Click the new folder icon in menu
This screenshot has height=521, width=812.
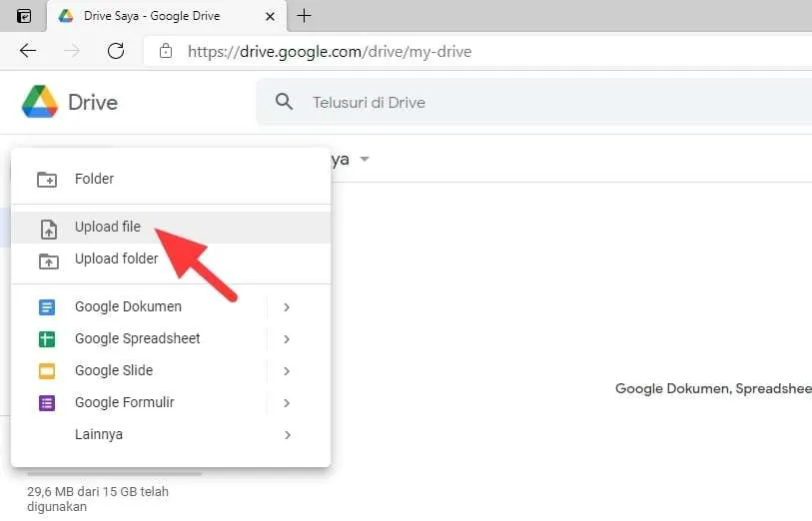coord(47,179)
